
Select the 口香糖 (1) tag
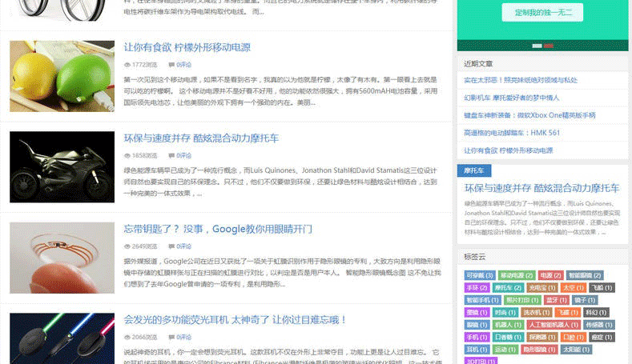[x=509, y=337]
